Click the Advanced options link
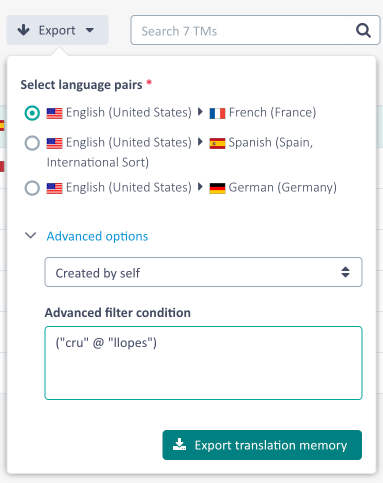 point(97,236)
